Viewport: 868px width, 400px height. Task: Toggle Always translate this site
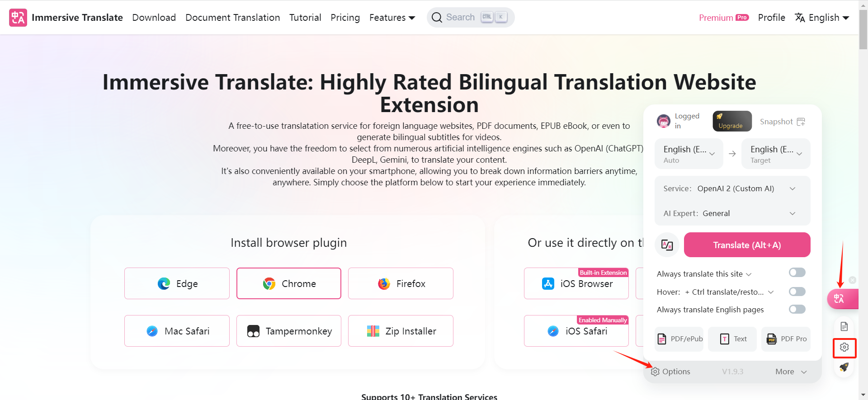(797, 272)
